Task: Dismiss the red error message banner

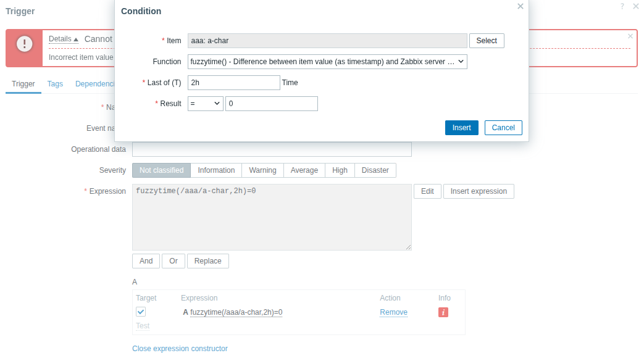Action: tap(630, 36)
